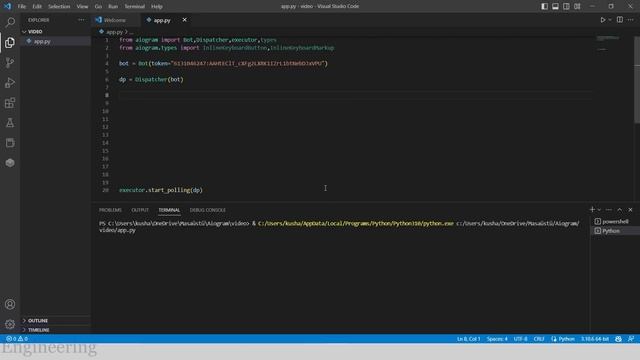Open the File menu
Image resolution: width=640 pixels, height=360 pixels.
22,7
